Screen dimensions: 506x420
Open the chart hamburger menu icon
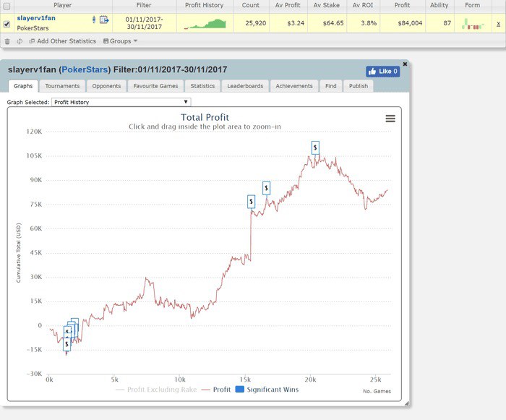[x=390, y=119]
